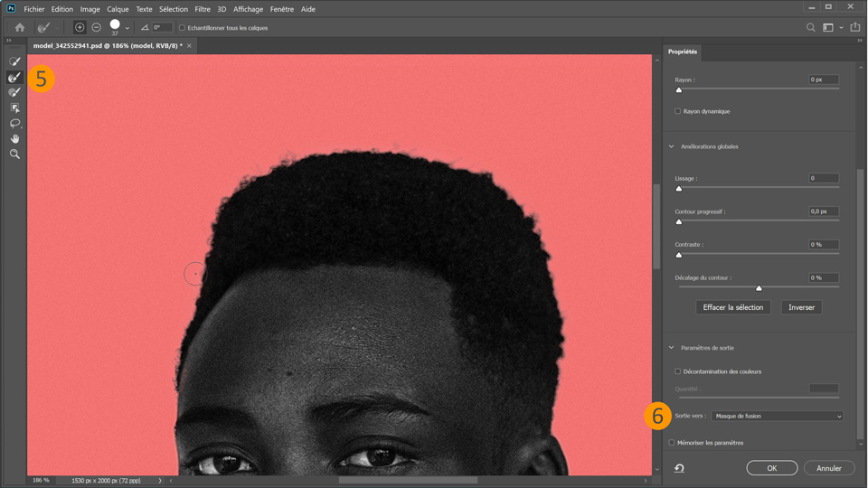Open the brush options dropdown arrow

click(127, 28)
